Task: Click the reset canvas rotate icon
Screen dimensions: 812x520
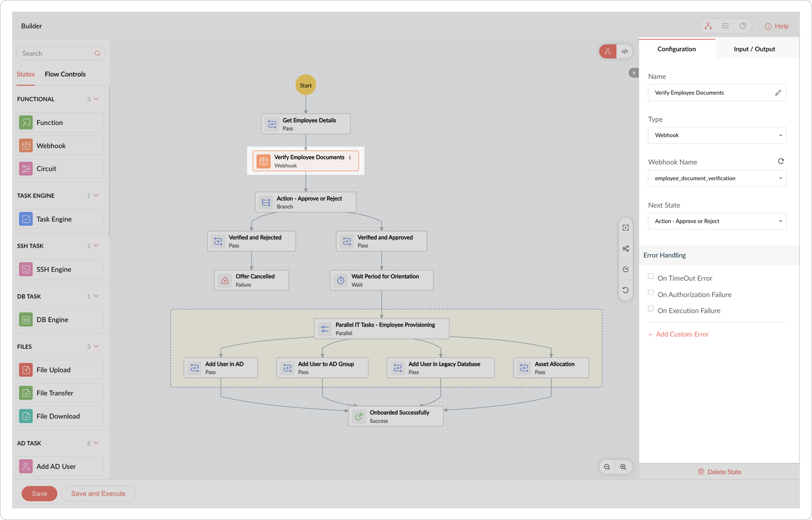Action: click(626, 290)
